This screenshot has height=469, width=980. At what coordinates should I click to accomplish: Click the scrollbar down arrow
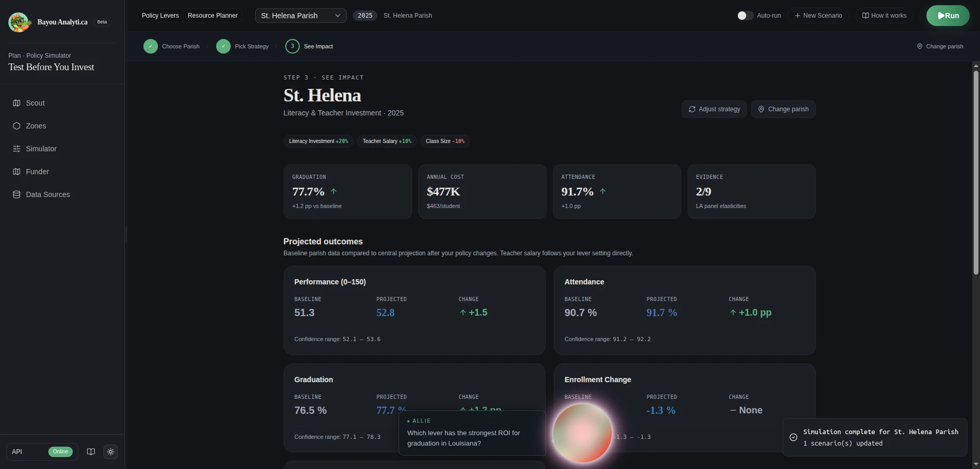click(976, 464)
